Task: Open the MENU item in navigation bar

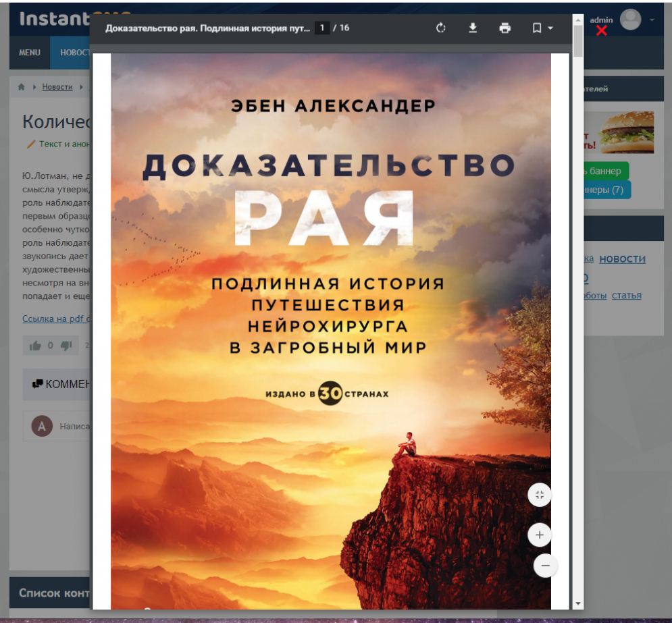Action: click(30, 53)
